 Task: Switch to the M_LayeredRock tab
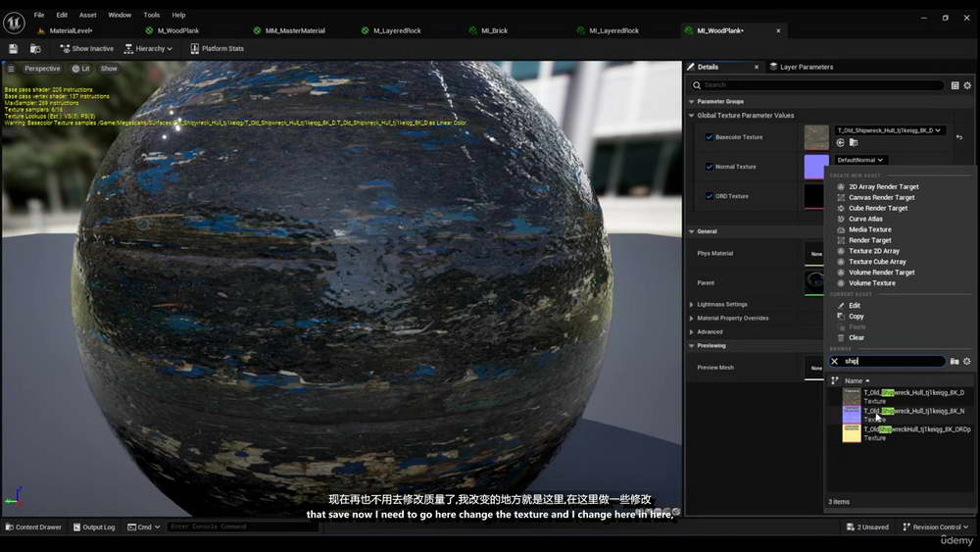click(397, 30)
